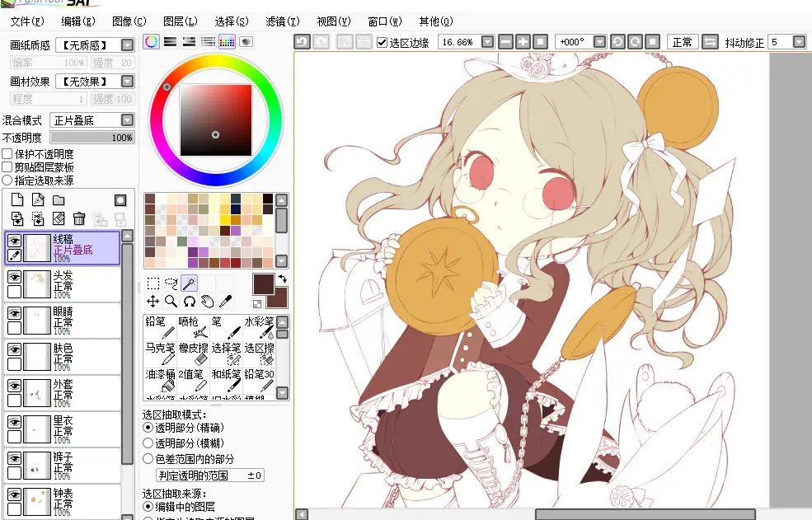
Task: Zoom out with the minus button
Action: click(505, 42)
